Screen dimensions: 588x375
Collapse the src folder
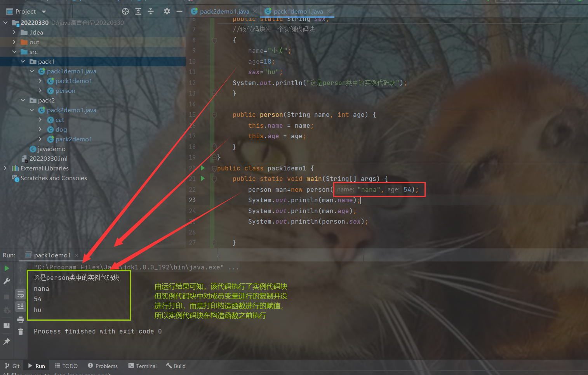coord(14,52)
